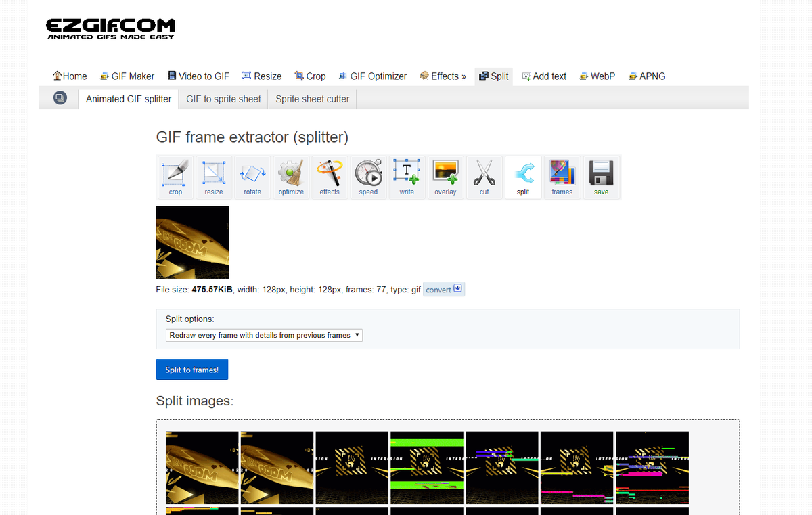Open the overlay tool
Viewport: 812px width, 515px height.
pos(445,177)
